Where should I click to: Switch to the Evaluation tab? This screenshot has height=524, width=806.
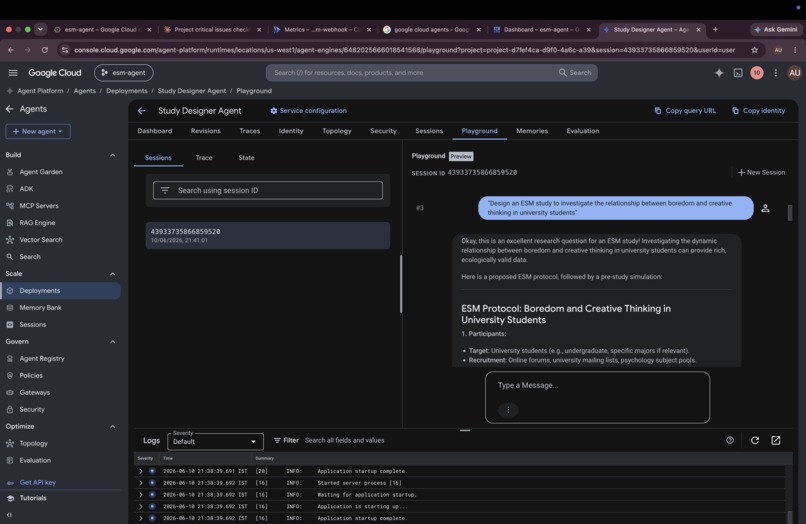583,131
